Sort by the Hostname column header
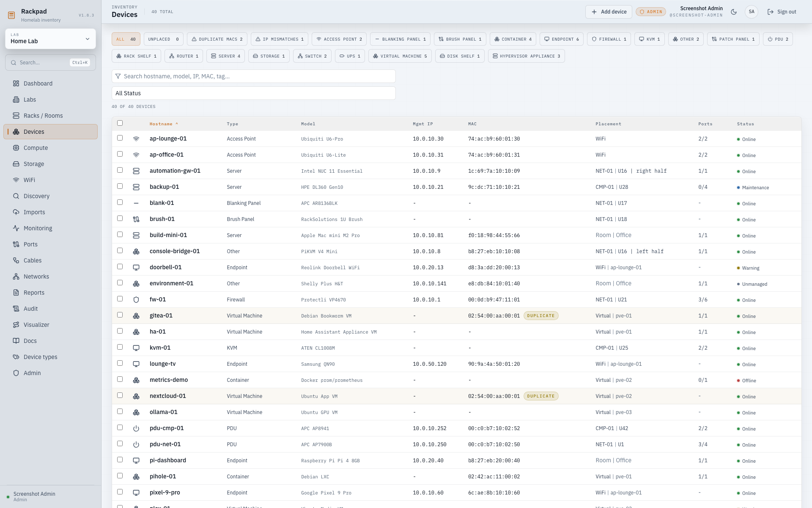This screenshot has width=812, height=508. [x=164, y=124]
